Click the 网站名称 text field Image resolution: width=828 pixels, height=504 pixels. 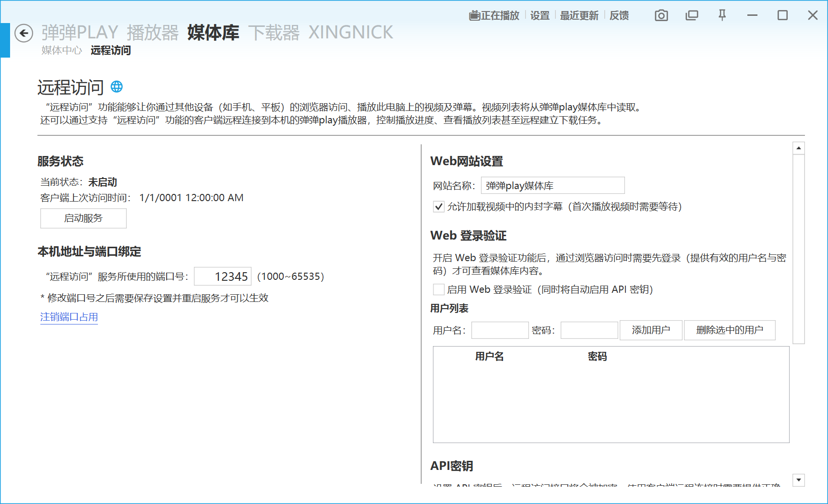tap(552, 186)
